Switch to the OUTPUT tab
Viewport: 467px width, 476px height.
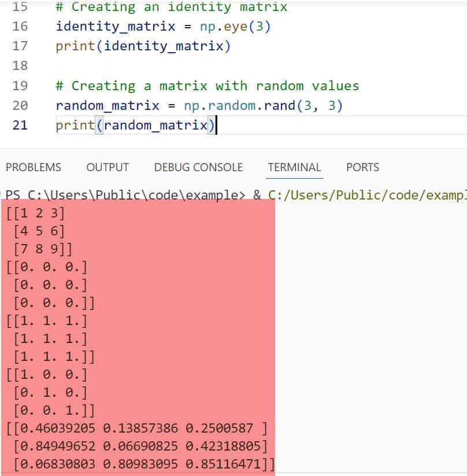(x=108, y=167)
